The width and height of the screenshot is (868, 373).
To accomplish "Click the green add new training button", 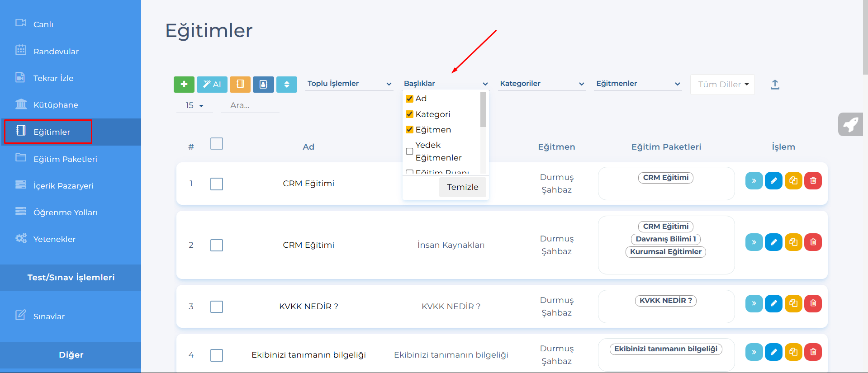I will coord(184,85).
